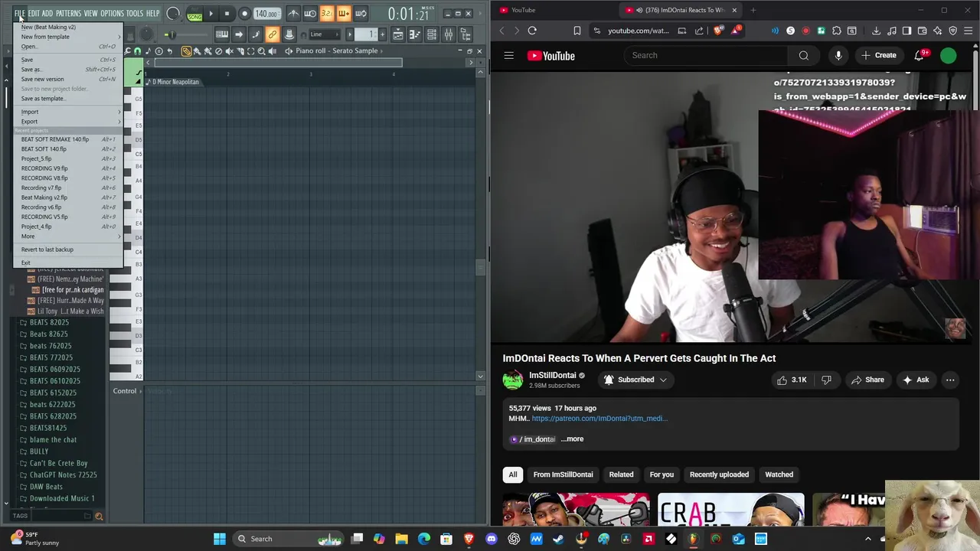The height and width of the screenshot is (551, 980).
Task: Select the Zoom tool in the piano roll
Action: coord(261,51)
